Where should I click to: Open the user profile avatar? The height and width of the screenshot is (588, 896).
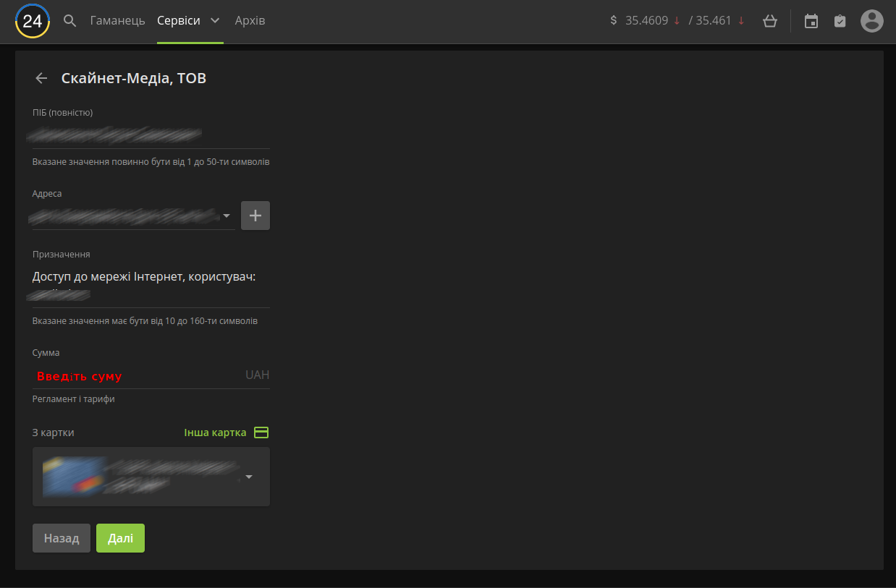pos(871,21)
